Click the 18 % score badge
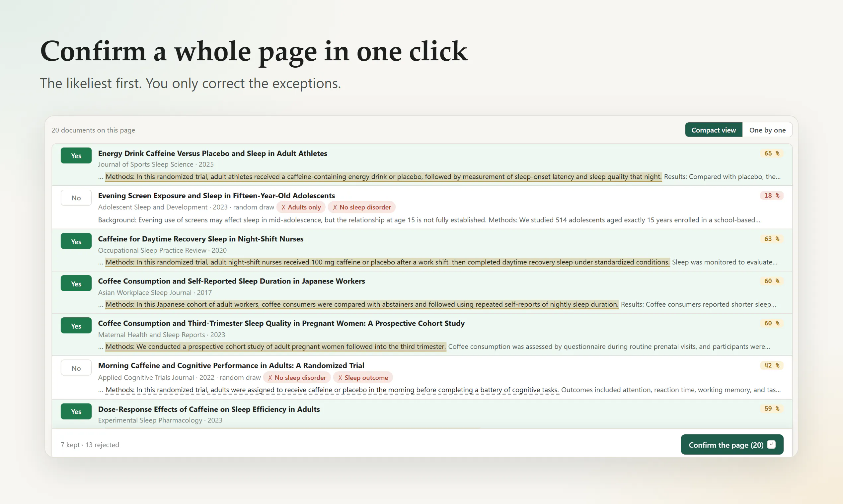The width and height of the screenshot is (843, 504). pyautogui.click(x=772, y=195)
